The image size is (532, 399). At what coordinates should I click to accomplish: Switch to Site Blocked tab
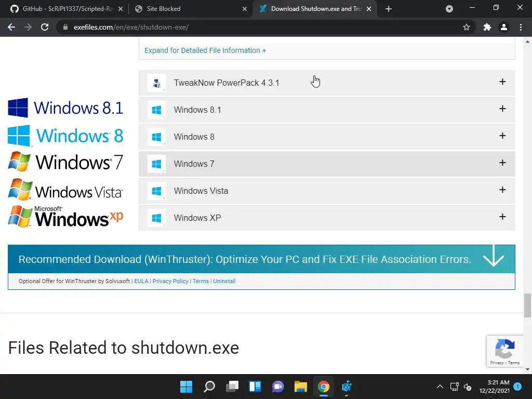(x=190, y=9)
